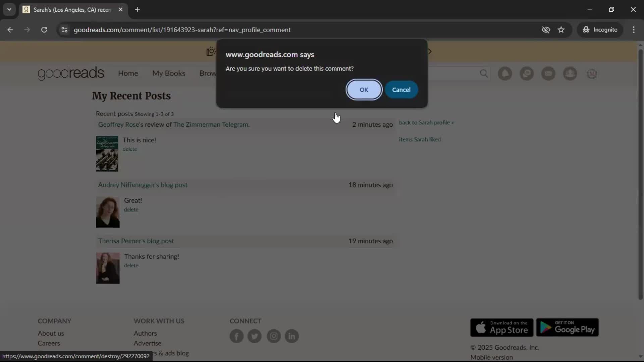Screen dimensions: 644x362
Task: Go back to previous page arrow
Action: click(x=10, y=29)
